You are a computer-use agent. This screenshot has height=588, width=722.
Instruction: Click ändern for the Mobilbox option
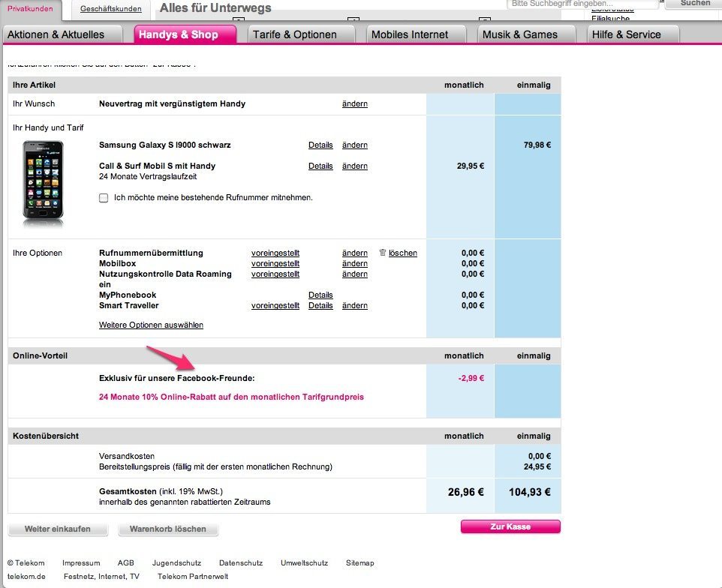(354, 264)
